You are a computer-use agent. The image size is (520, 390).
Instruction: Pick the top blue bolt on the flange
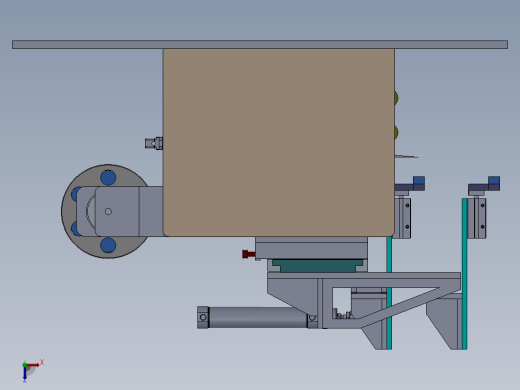pyautogui.click(x=108, y=178)
